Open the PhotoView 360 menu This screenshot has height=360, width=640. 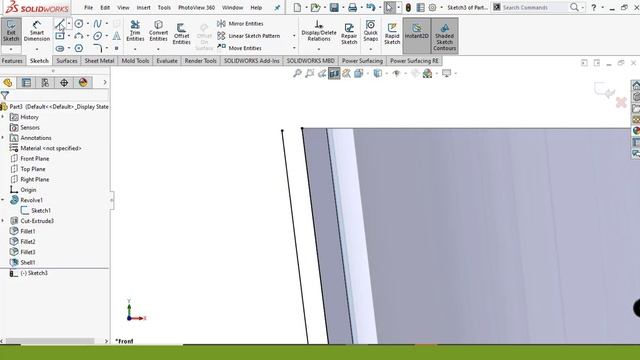pos(196,7)
